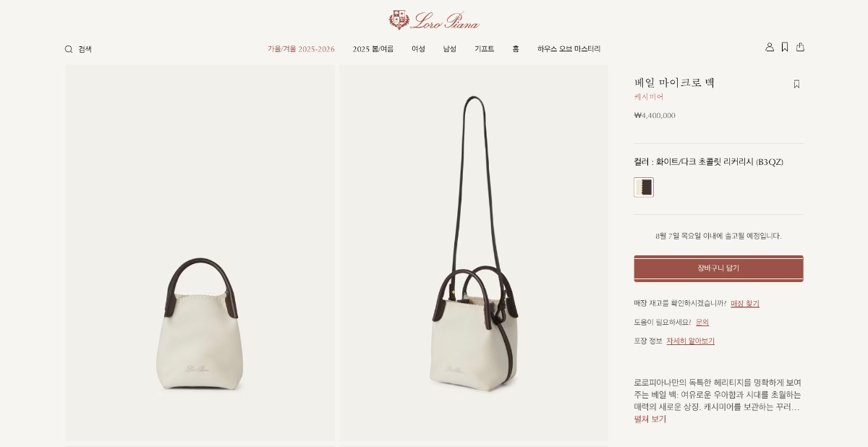Open the 기프트 menu item
The width and height of the screenshot is (868, 447).
[484, 49]
